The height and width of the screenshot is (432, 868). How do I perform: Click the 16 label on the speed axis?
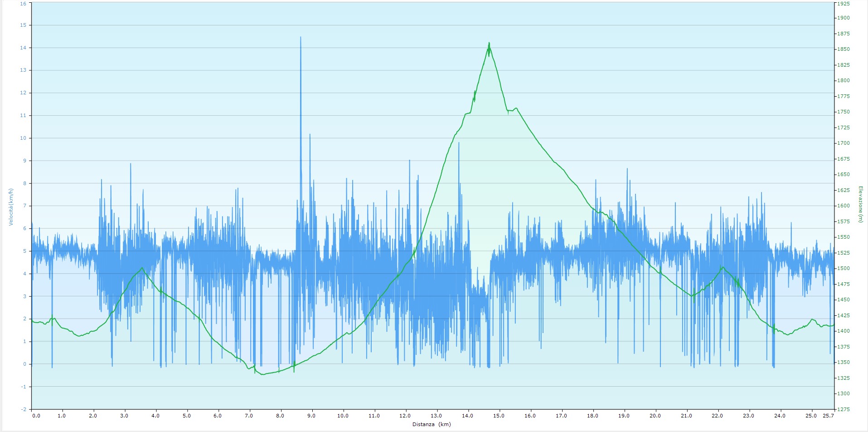click(23, 3)
